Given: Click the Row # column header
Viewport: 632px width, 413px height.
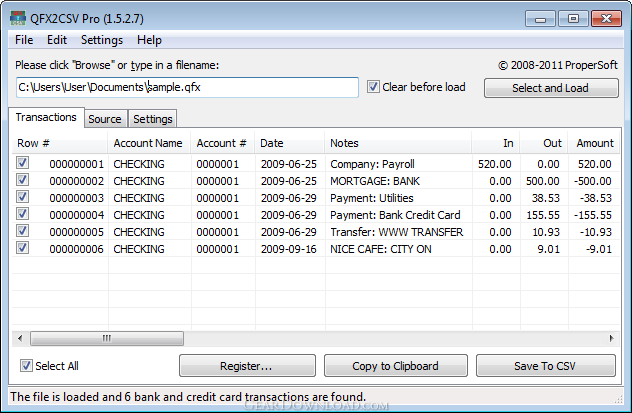Looking at the screenshot, I should 60,143.
